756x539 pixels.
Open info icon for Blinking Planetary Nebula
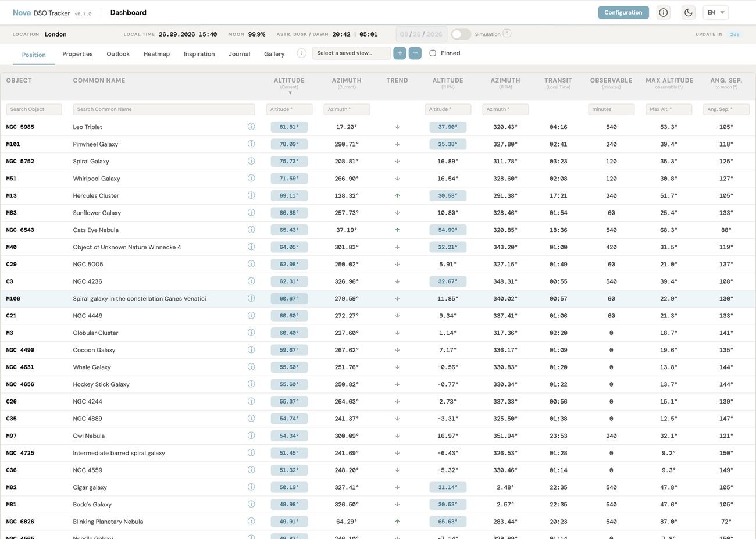pyautogui.click(x=251, y=521)
